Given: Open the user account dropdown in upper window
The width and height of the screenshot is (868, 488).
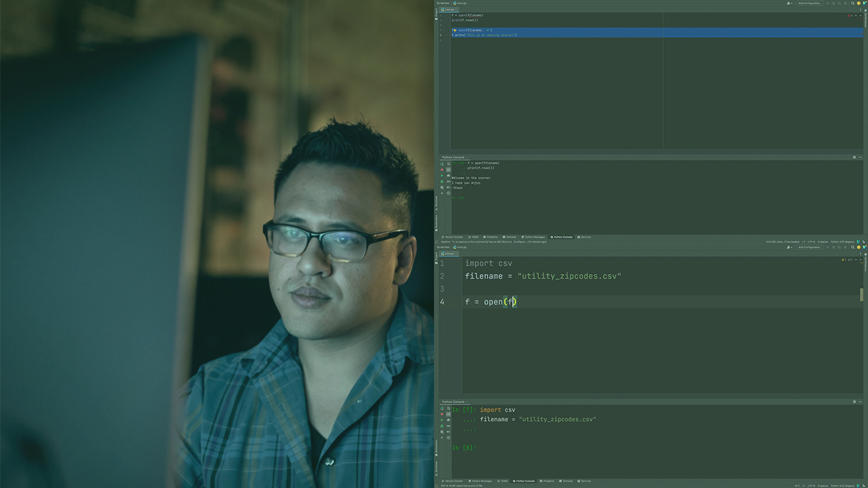Looking at the screenshot, I should [x=789, y=3].
